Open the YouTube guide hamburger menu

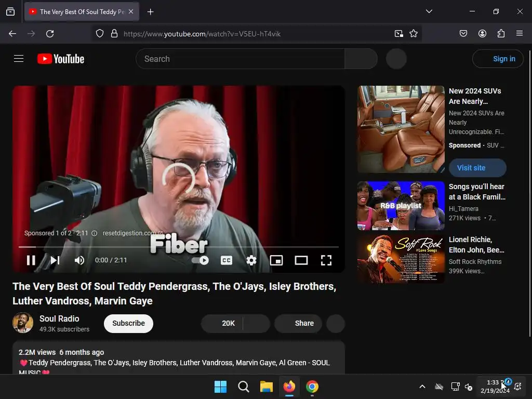pos(19,59)
